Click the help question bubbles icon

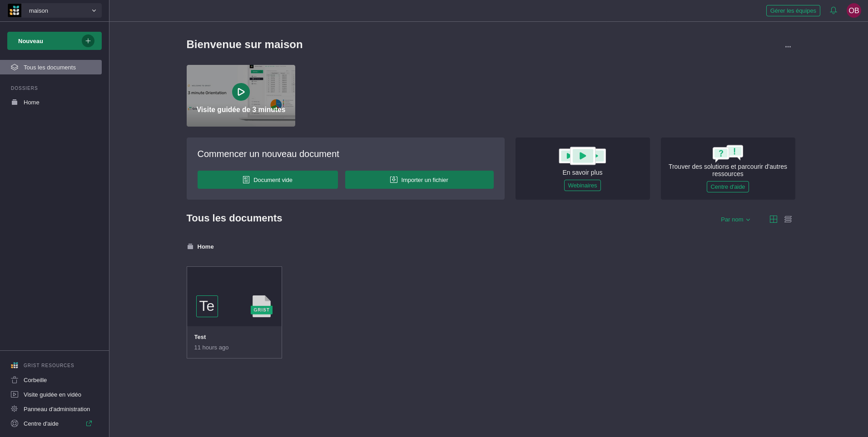pyautogui.click(x=728, y=153)
